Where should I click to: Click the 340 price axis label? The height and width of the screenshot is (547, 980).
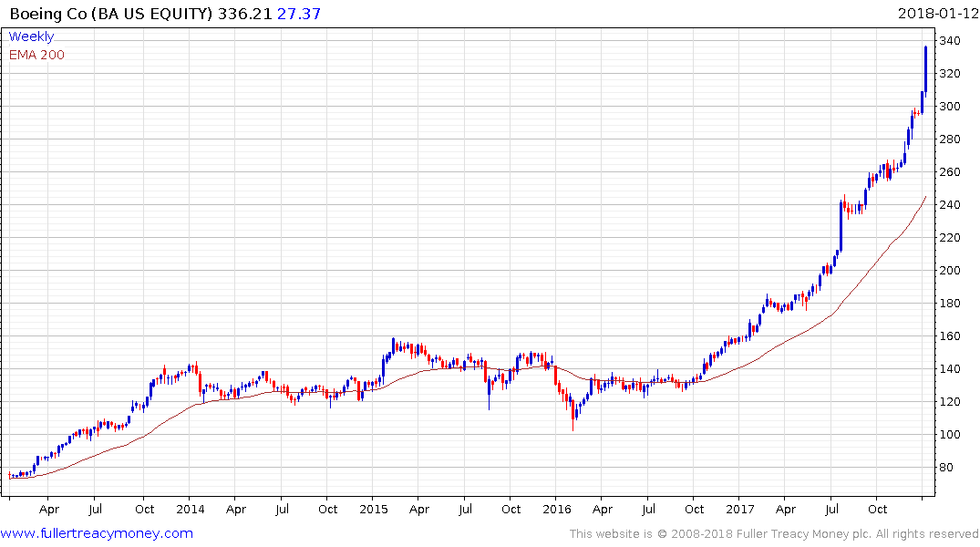[950, 41]
